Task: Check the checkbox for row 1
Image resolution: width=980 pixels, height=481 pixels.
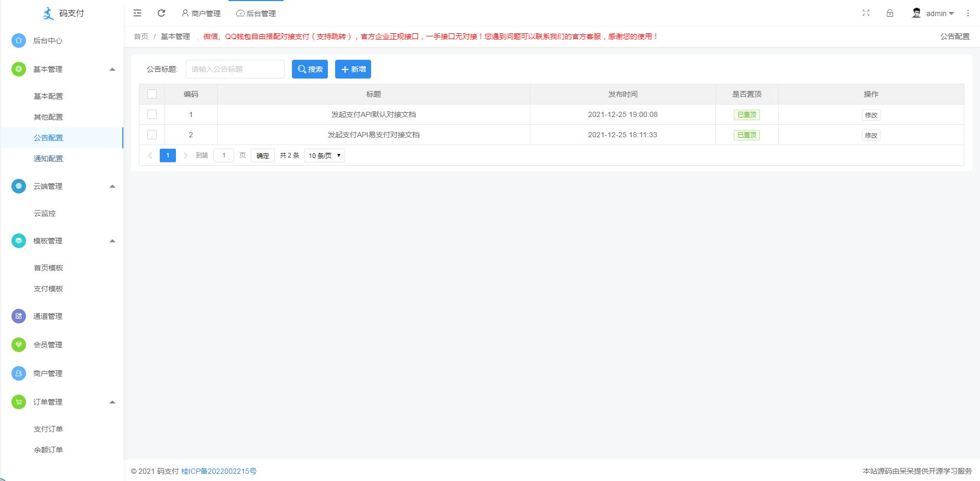Action: tap(152, 114)
